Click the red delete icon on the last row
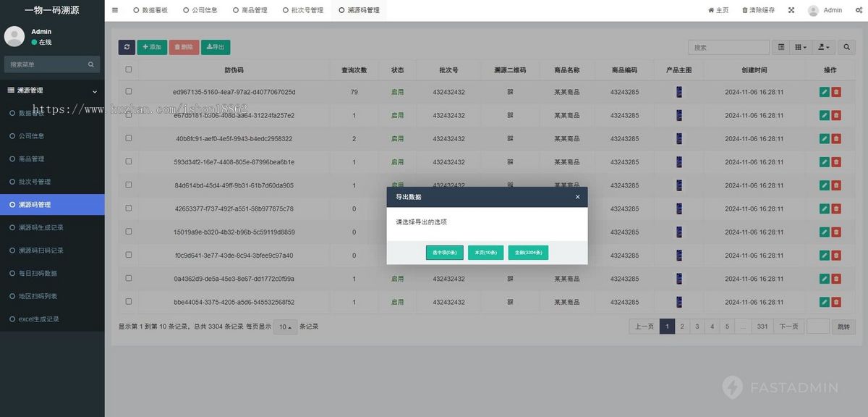The width and height of the screenshot is (868, 417). coord(838,302)
